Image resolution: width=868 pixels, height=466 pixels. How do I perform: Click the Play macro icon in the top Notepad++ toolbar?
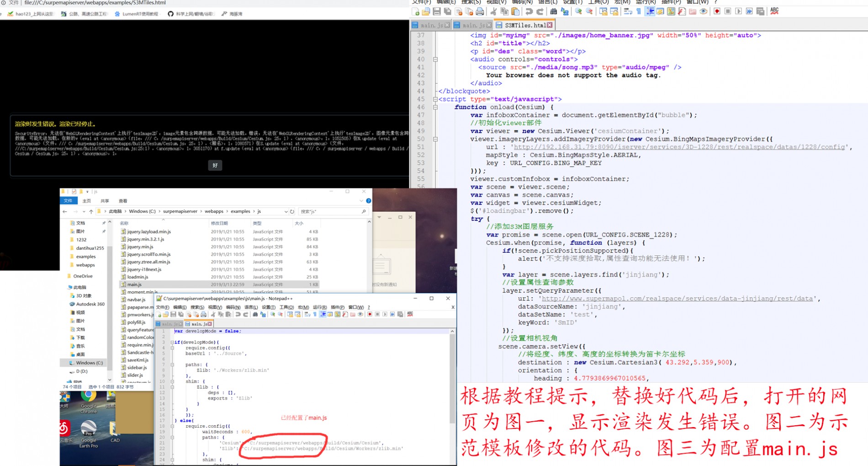738,11
